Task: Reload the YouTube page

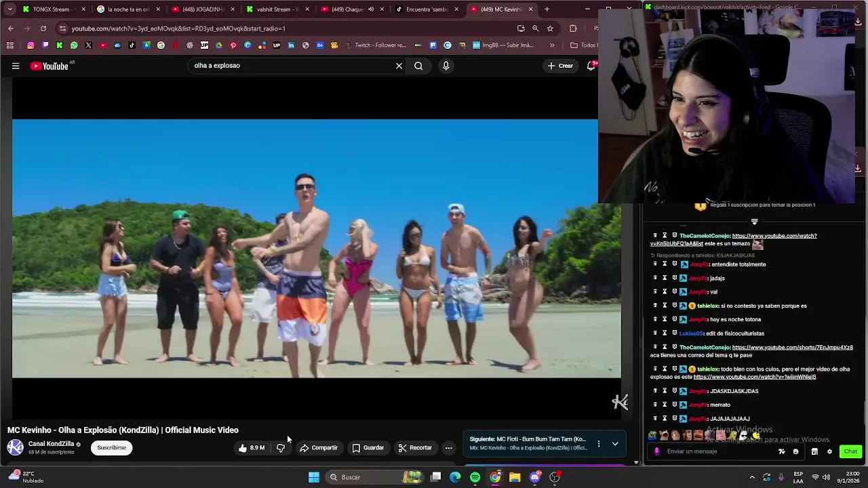Action: click(x=43, y=28)
